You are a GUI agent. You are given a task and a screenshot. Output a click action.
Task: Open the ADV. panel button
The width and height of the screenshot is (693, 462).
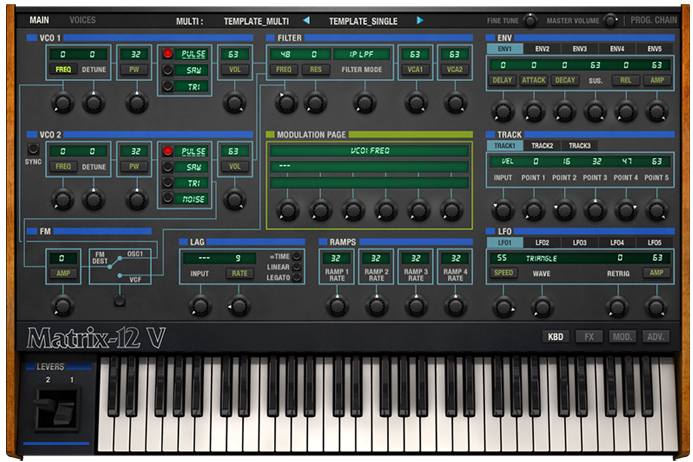tap(655, 337)
